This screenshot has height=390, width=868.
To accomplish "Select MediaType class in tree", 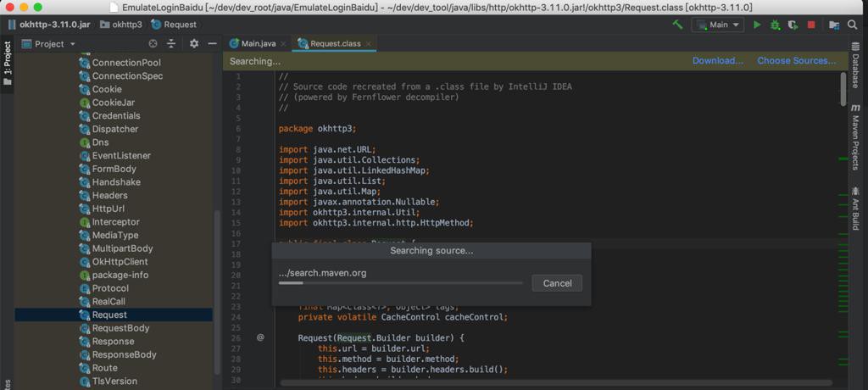I will 109,236.
